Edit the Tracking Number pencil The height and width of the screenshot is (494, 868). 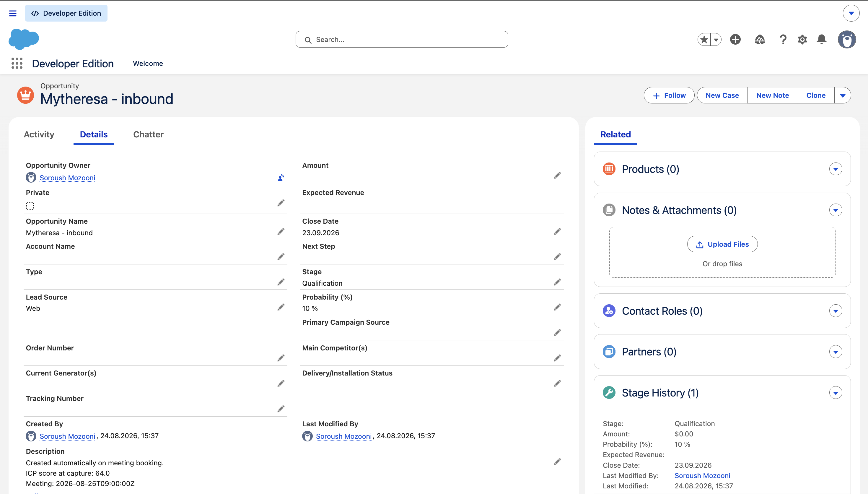[281, 409]
